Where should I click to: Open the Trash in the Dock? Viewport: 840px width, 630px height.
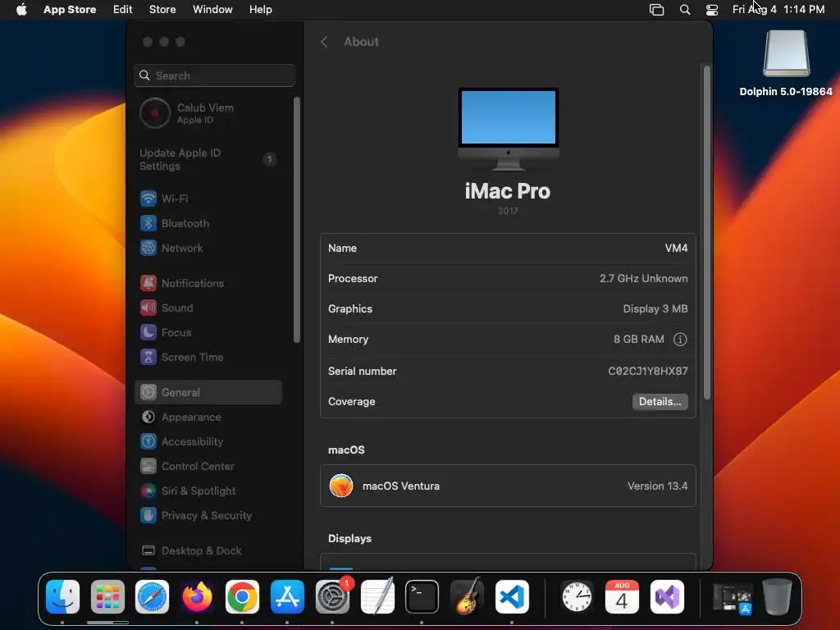[778, 597]
